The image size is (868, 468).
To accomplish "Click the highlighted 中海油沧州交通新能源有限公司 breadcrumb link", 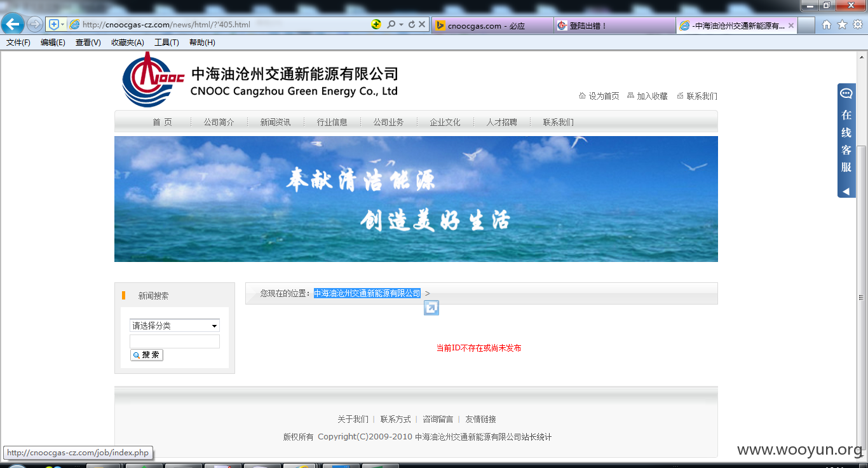I will tap(367, 293).
